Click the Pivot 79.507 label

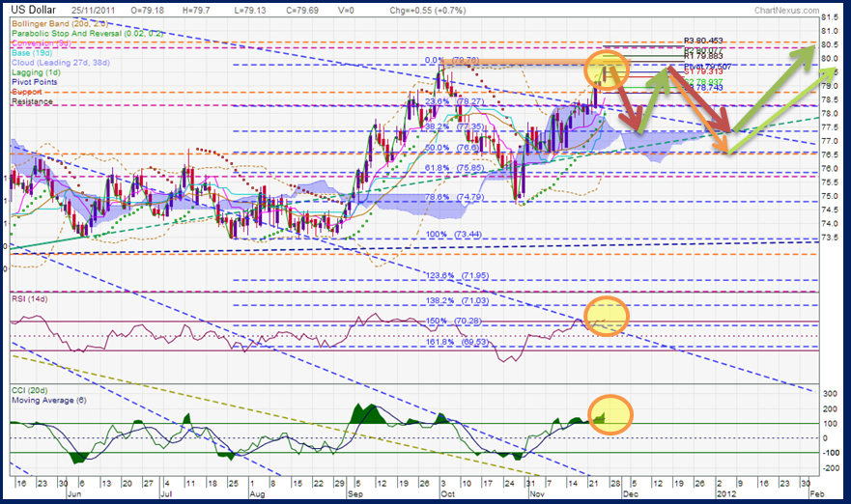coord(707,67)
